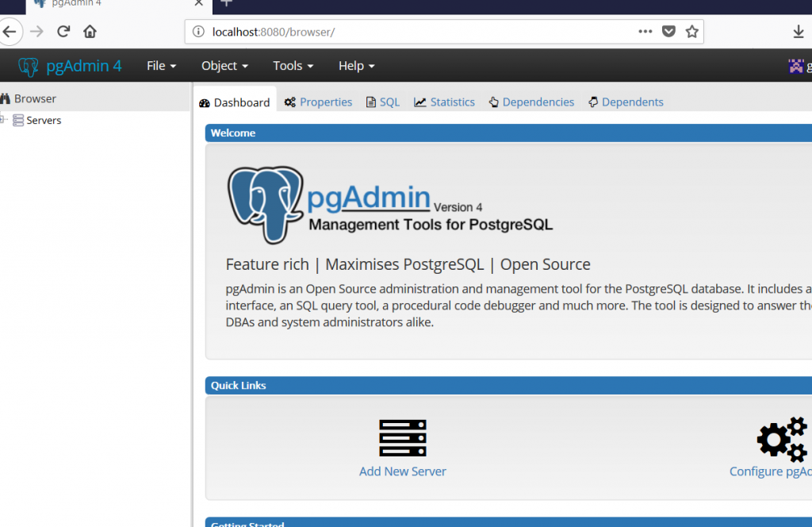Open the Object menu dropdown
The height and width of the screenshot is (527, 812).
coord(224,66)
